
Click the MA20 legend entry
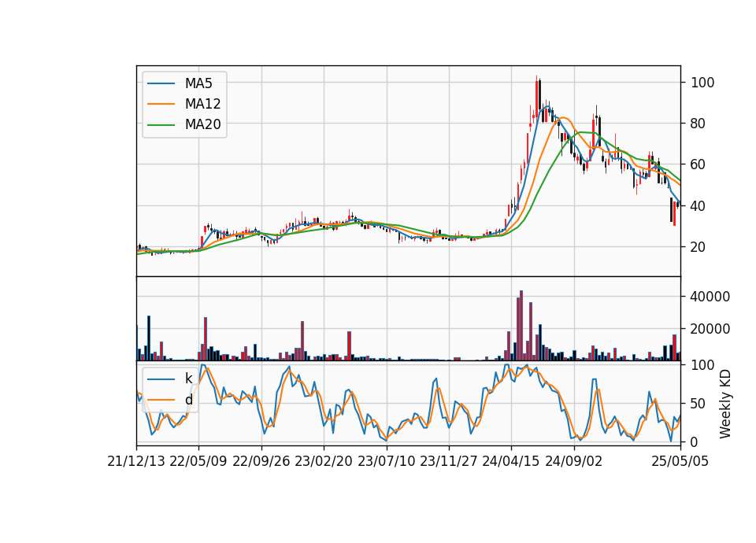coord(202,125)
